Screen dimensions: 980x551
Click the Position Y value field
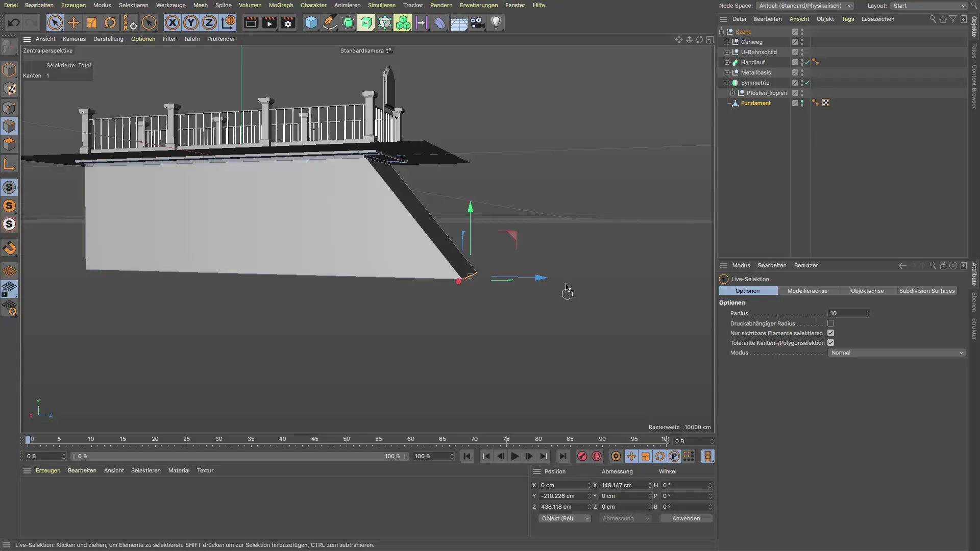coord(565,496)
